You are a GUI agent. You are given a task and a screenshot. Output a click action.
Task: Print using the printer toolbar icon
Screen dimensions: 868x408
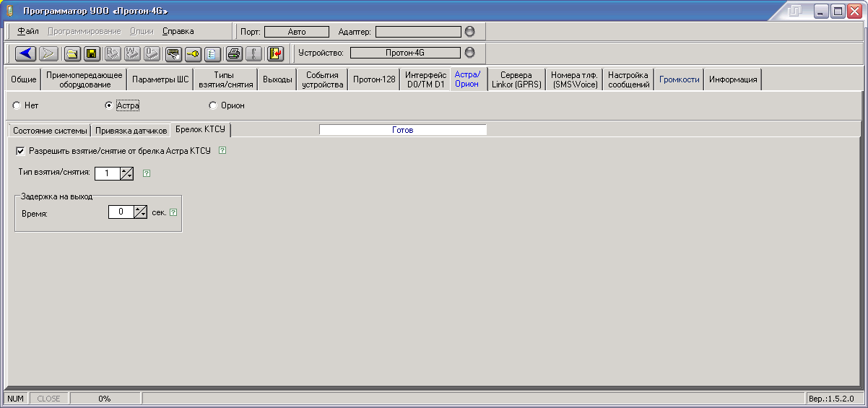pyautogui.click(x=234, y=53)
